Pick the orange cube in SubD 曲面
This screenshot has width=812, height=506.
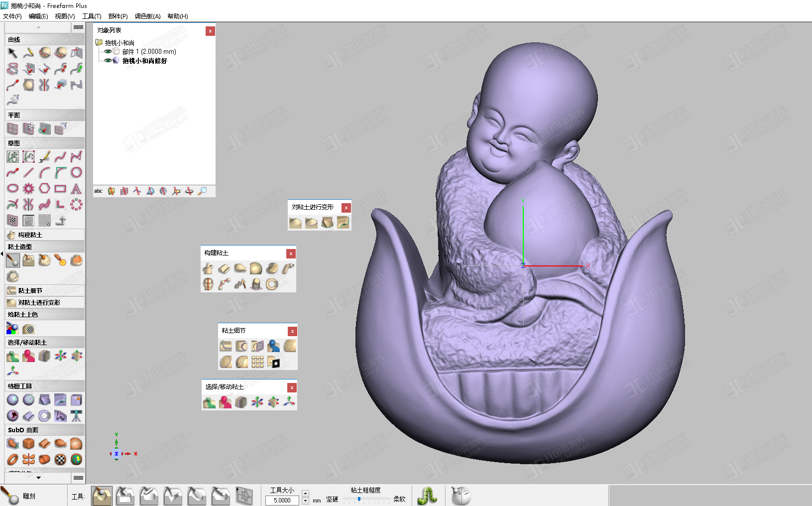pyautogui.click(x=28, y=443)
